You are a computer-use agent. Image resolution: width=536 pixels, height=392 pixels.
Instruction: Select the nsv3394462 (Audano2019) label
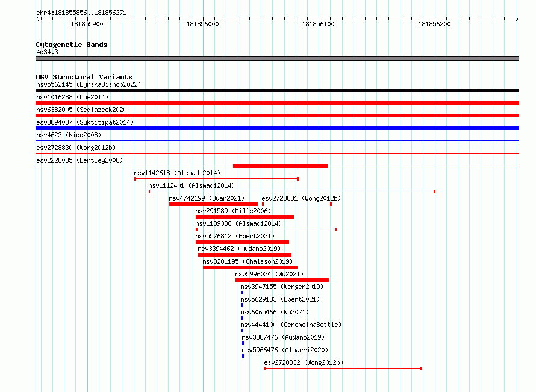(x=239, y=249)
